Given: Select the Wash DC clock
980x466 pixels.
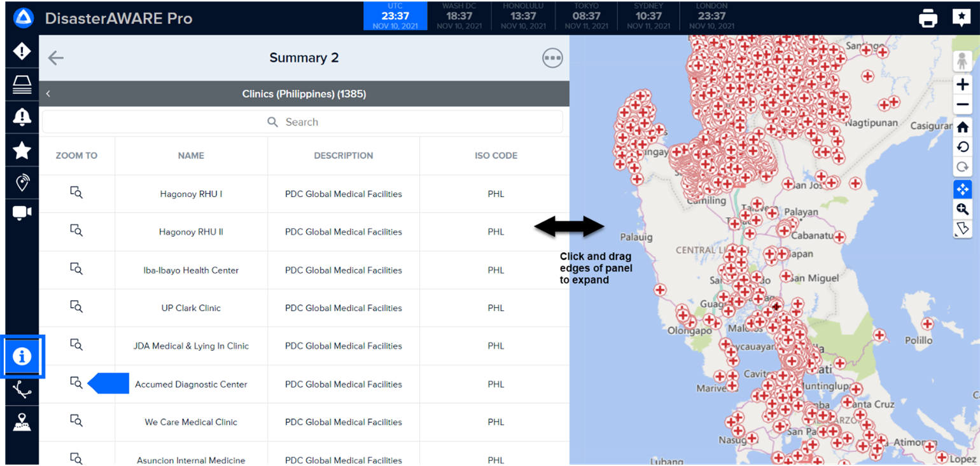Looking at the screenshot, I should (459, 16).
